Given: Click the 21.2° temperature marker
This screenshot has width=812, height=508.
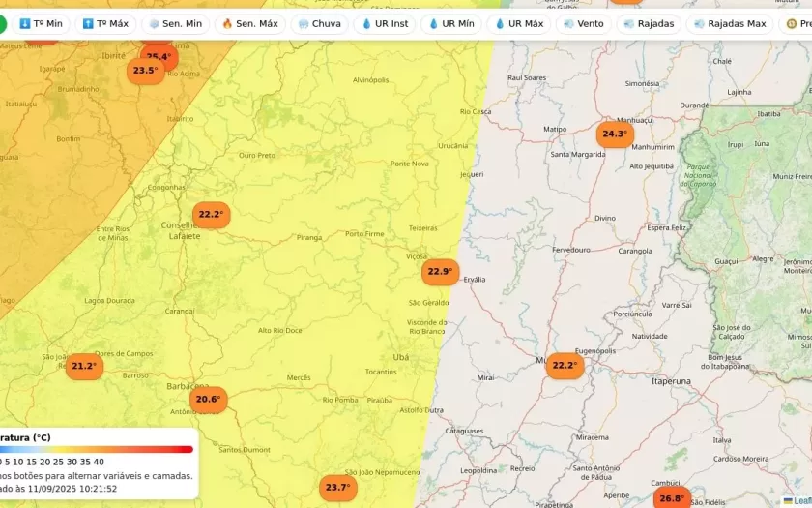Looking at the screenshot, I should (x=84, y=366).
